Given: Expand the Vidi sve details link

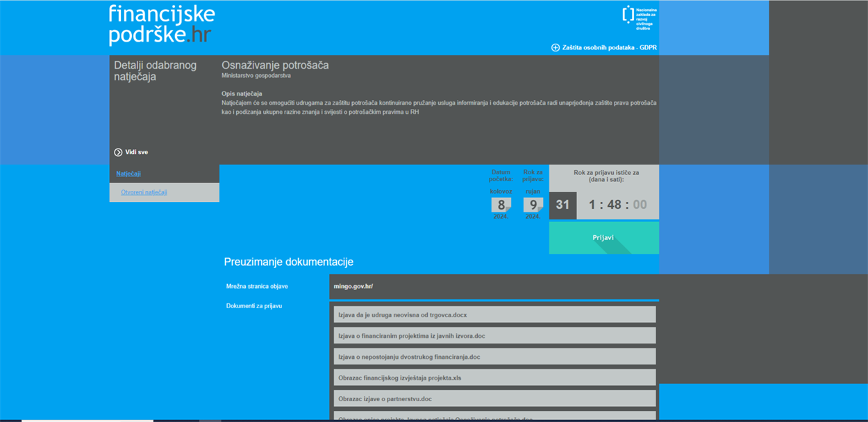Looking at the screenshot, I should click(x=136, y=152).
